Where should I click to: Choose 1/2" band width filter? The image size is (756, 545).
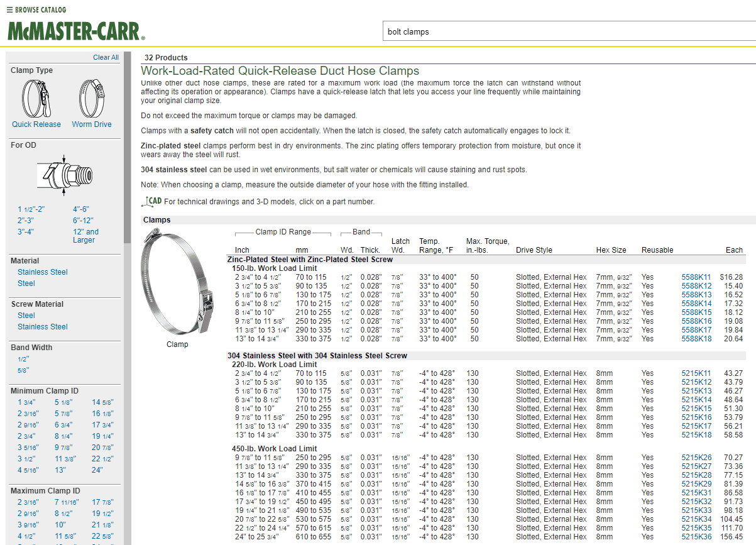[x=23, y=359]
